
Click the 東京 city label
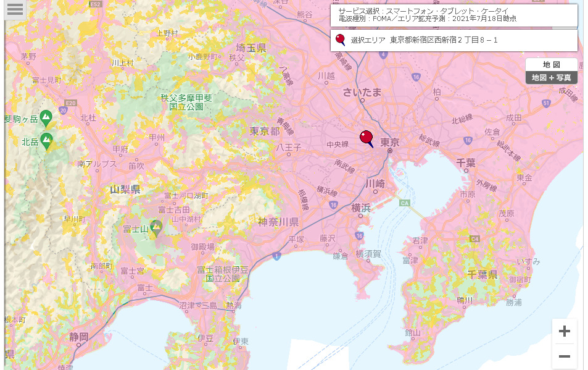390,143
